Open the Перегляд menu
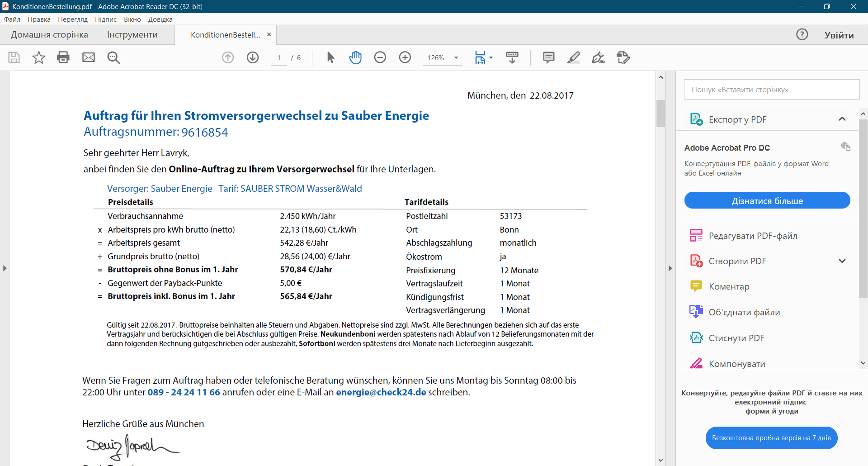The image size is (868, 466). pos(73,19)
